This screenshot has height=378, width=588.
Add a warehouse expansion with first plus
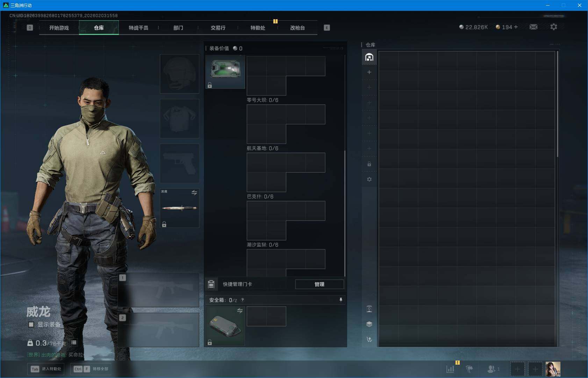click(369, 72)
